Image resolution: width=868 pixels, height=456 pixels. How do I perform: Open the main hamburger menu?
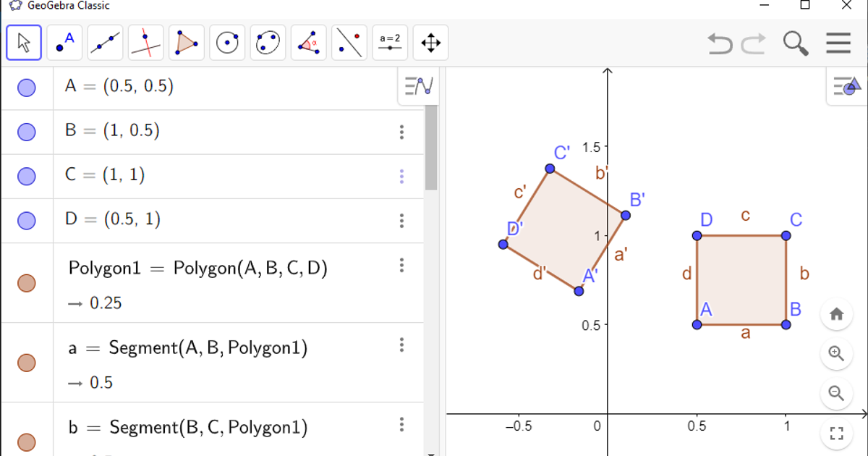tap(838, 43)
